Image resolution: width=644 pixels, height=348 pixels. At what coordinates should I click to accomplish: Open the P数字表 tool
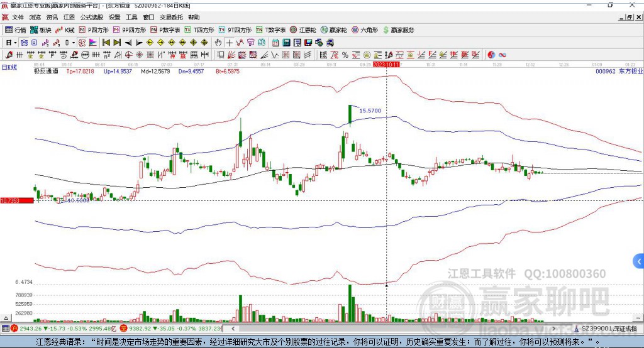click(165, 30)
